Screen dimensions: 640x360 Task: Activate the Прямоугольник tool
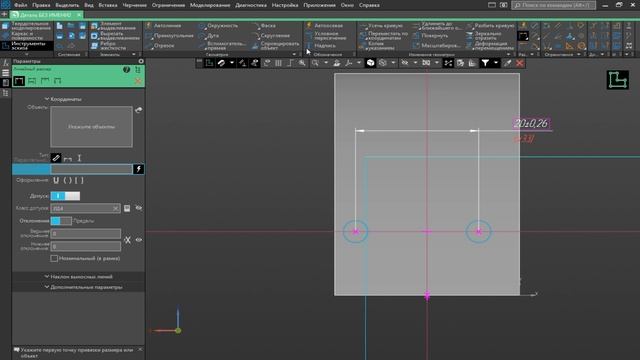point(169,36)
